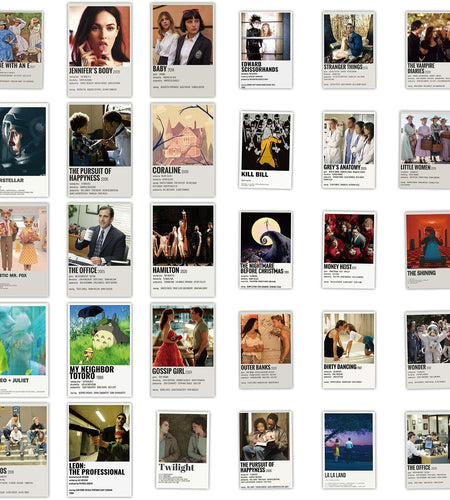Click "THE VAMPIRE DIARIES" title text
Image resolution: width=450 pixels, height=500 pixels.
[x=421, y=68]
